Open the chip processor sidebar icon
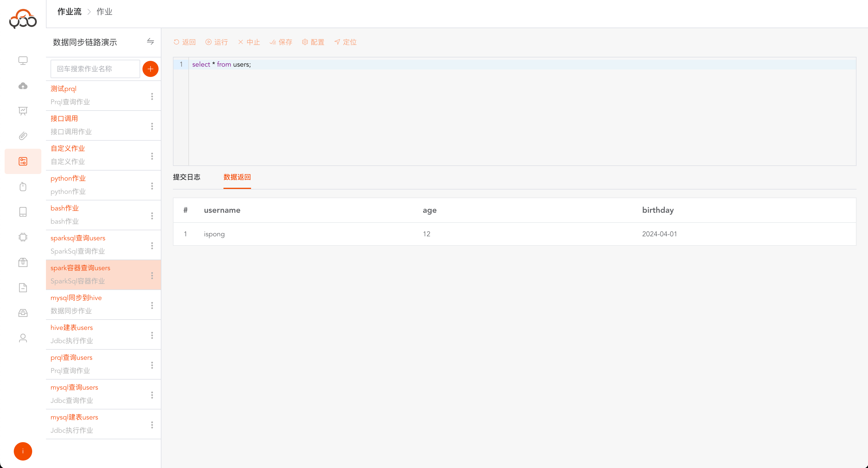 point(23,237)
